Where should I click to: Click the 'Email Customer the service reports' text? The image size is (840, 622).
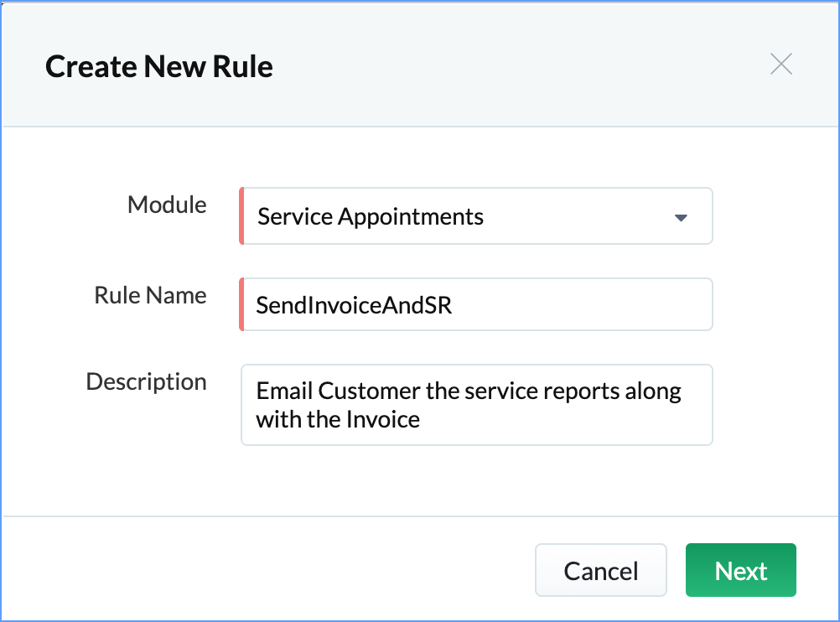coord(469,391)
